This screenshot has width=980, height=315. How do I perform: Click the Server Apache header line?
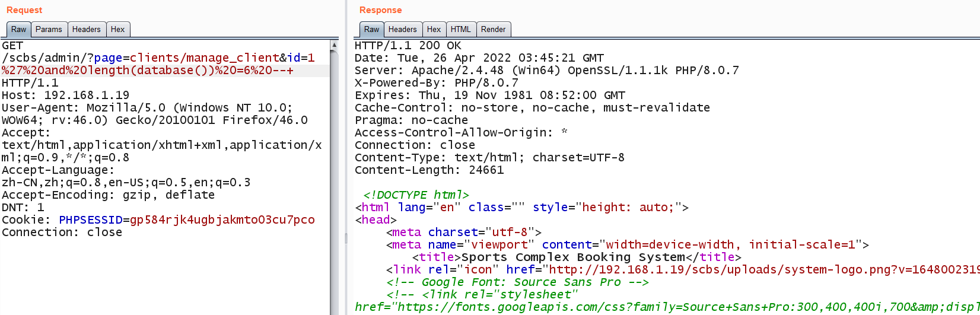coord(547,71)
